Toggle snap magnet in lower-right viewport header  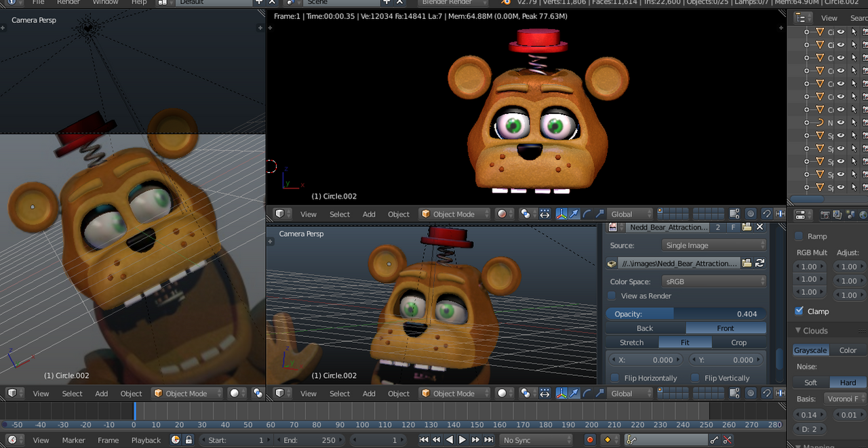(x=767, y=394)
